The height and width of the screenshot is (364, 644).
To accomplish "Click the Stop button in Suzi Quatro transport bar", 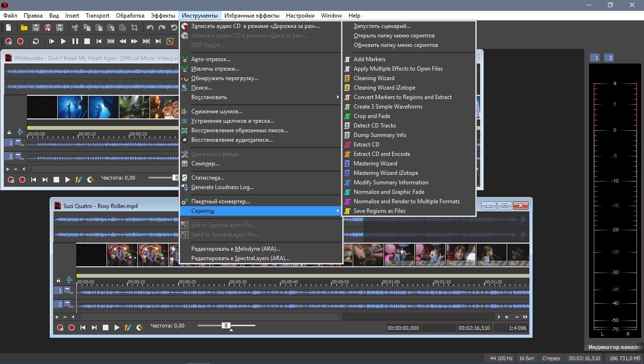I will 106,328.
